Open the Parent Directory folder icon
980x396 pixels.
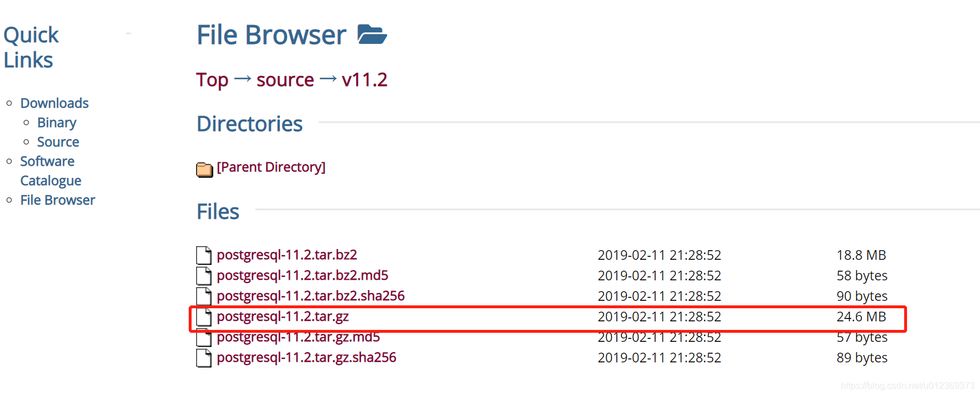[204, 169]
